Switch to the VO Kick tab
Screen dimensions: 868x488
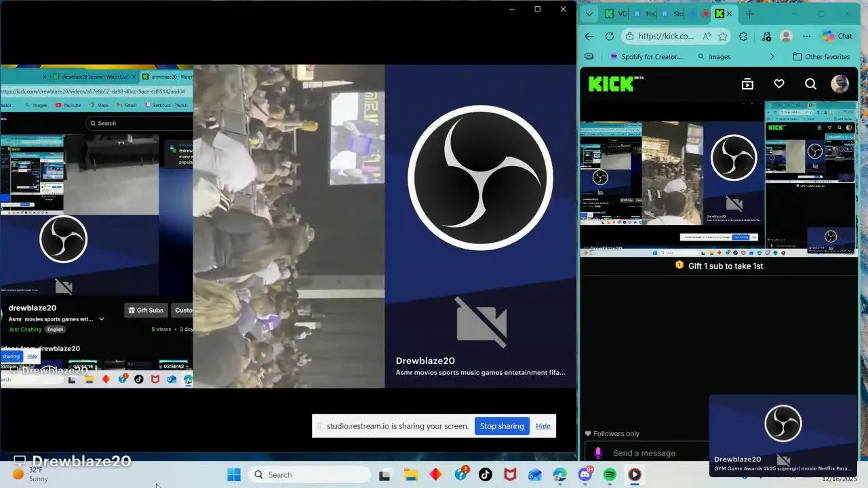pos(616,14)
